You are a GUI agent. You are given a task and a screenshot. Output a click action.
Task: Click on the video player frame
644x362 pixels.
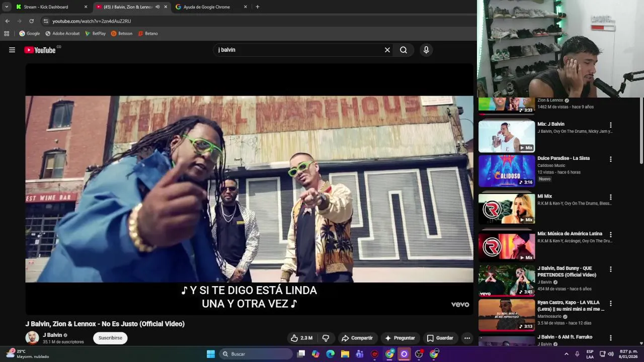249,189
